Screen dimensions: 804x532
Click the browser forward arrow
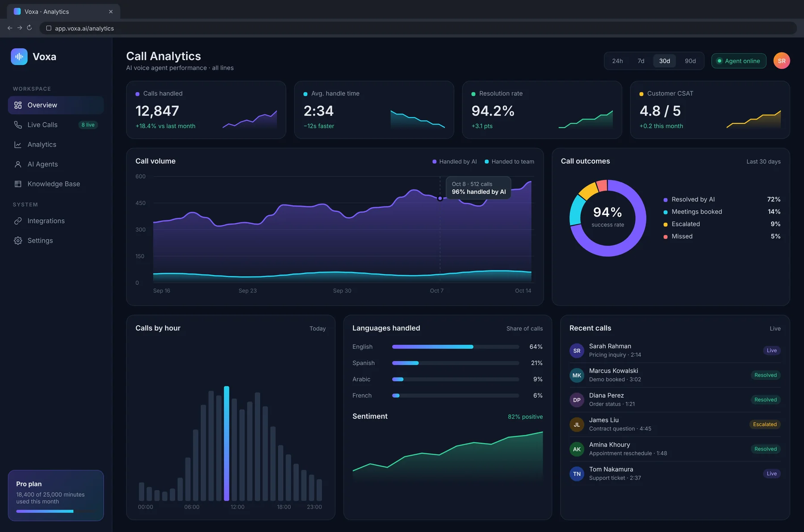pyautogui.click(x=20, y=28)
